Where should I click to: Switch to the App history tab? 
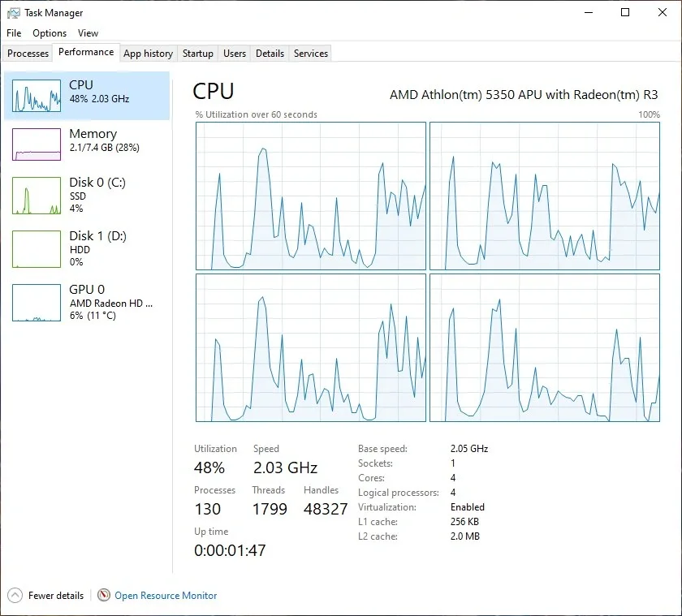click(149, 54)
